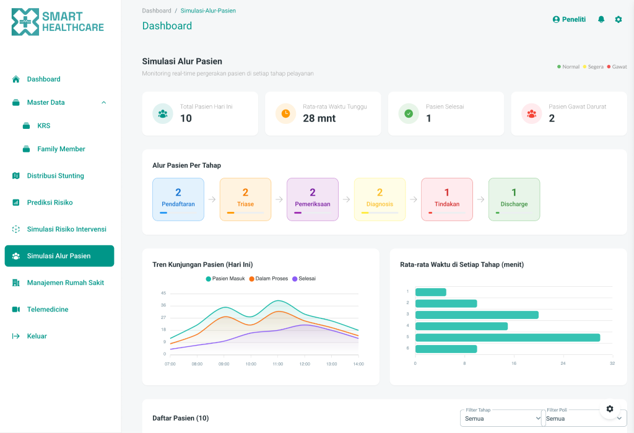Open Simulasi Risiko Intervensi page
The height and width of the screenshot is (433, 634).
tap(59, 229)
